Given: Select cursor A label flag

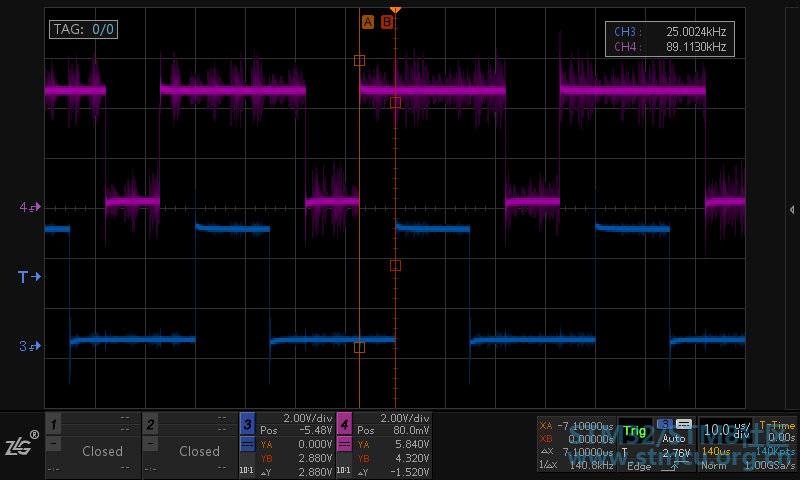Looking at the screenshot, I should tap(368, 22).
